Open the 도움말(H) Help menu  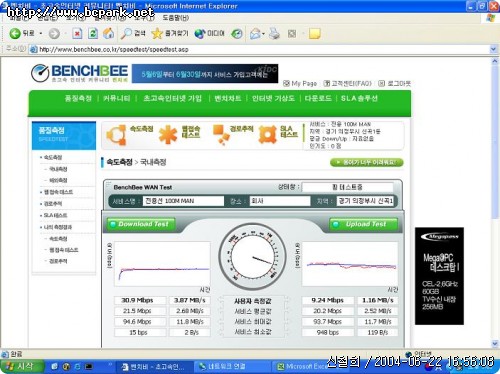pyautogui.click(x=175, y=18)
